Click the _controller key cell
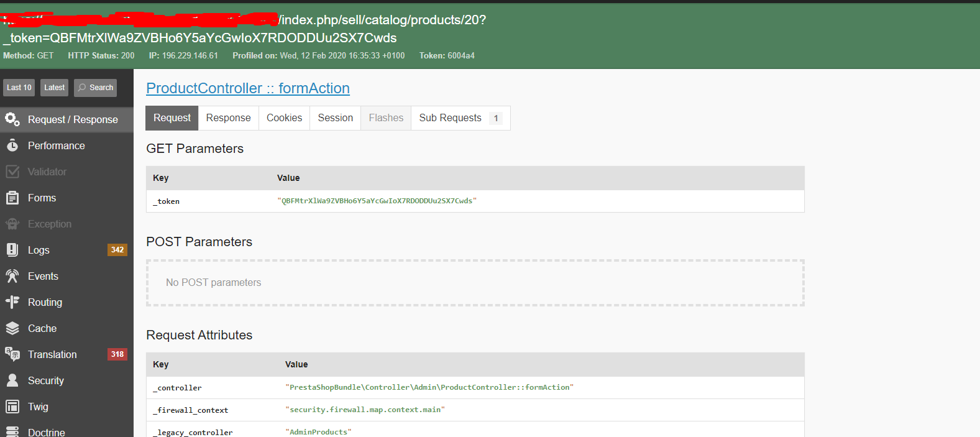This screenshot has height=437, width=980. tap(177, 388)
